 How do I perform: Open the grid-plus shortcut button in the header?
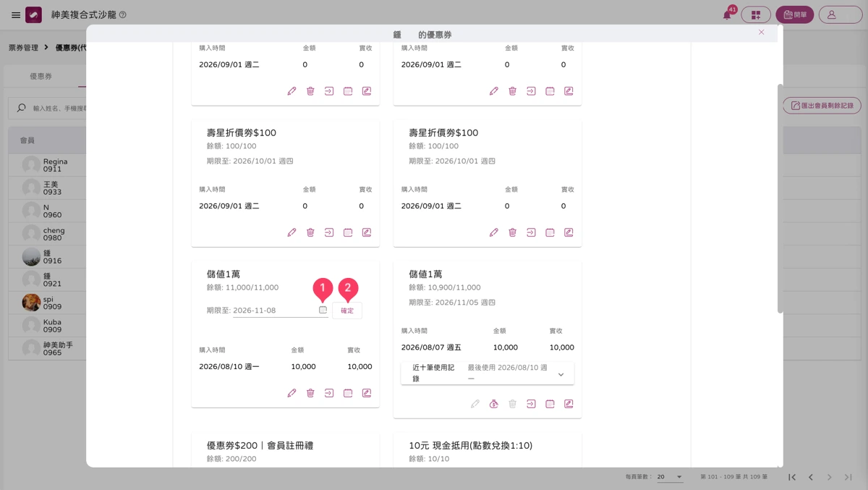tap(756, 14)
